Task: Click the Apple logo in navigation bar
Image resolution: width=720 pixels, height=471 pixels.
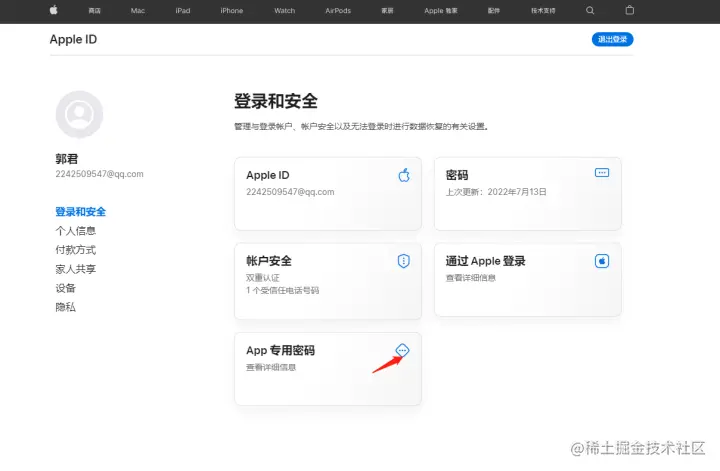Action: pos(54,10)
